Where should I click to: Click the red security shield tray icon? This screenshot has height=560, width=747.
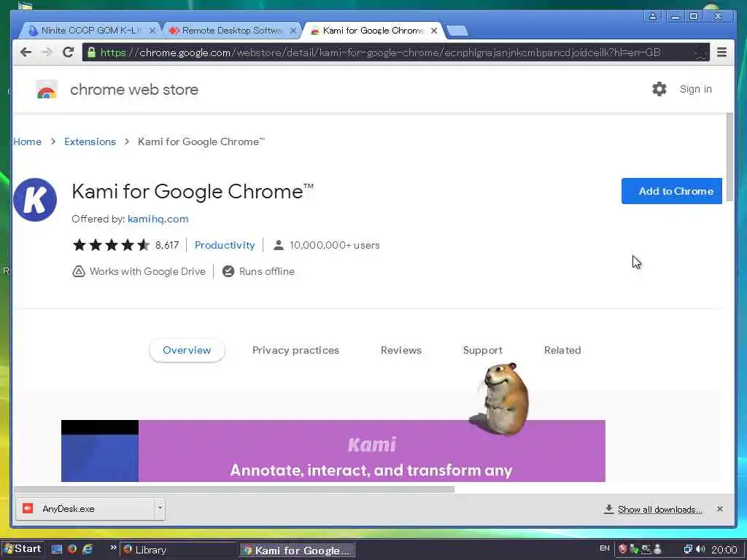622,549
